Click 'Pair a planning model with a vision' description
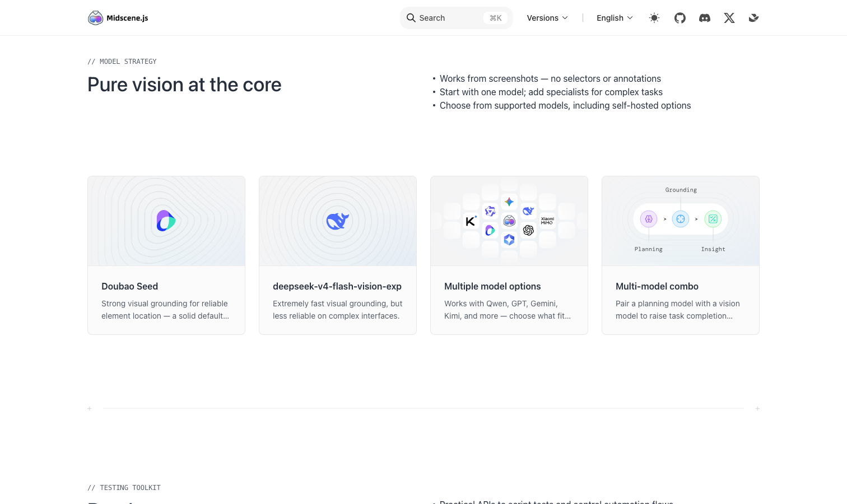This screenshot has width=847, height=504. click(678, 304)
